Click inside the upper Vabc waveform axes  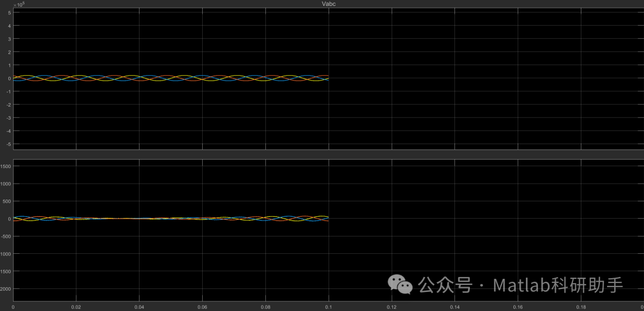coord(329,79)
